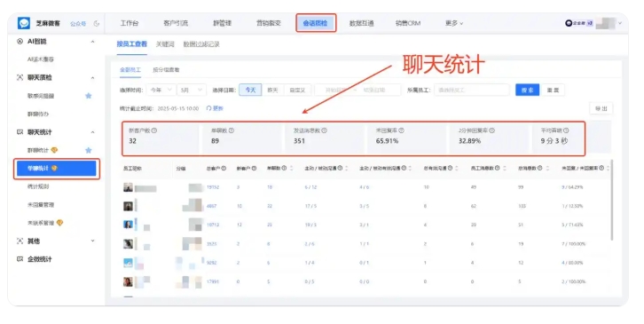Switch to the 全部员工 sub-tab
This screenshot has width=644, height=324.
point(130,69)
